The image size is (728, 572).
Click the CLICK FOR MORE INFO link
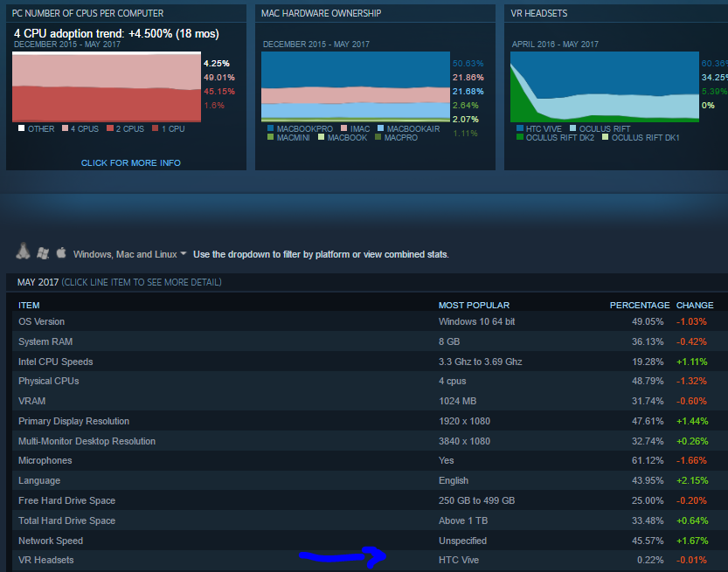pyautogui.click(x=131, y=162)
